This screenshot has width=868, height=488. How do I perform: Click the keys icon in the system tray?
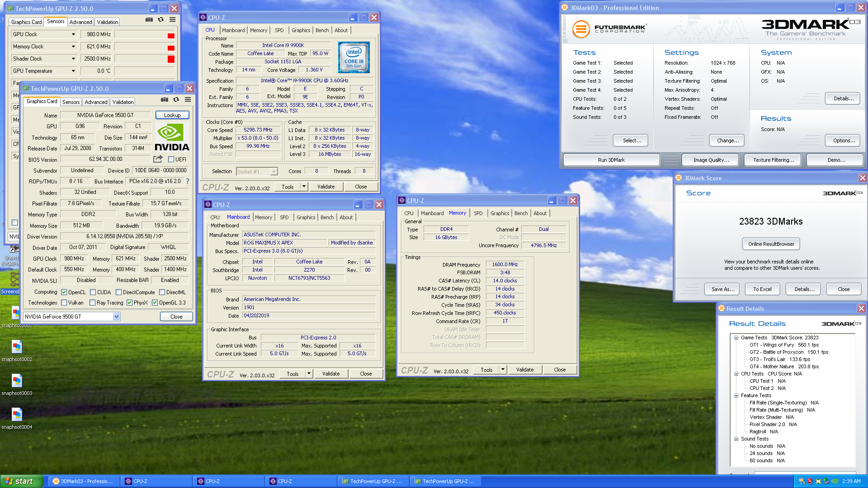click(x=802, y=481)
